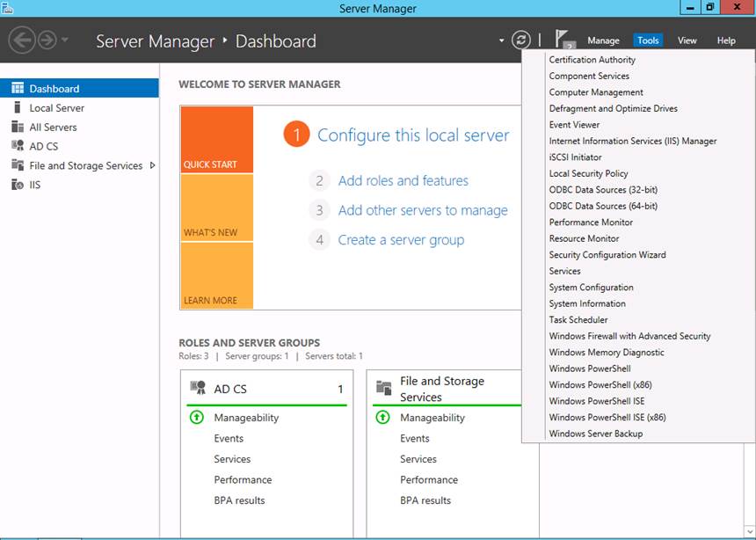This screenshot has height=540, width=756.
Task: Expand File and Storage Services arrow
Action: pyautogui.click(x=153, y=165)
